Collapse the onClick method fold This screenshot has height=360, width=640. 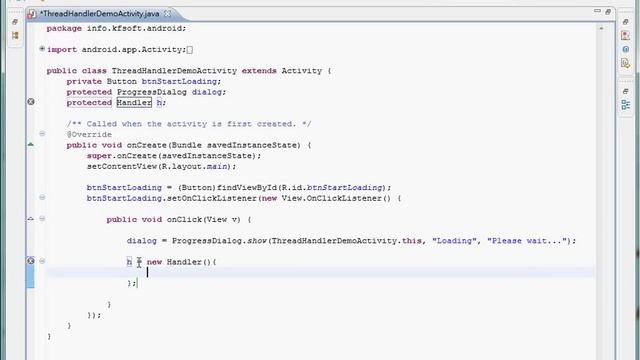(42, 218)
